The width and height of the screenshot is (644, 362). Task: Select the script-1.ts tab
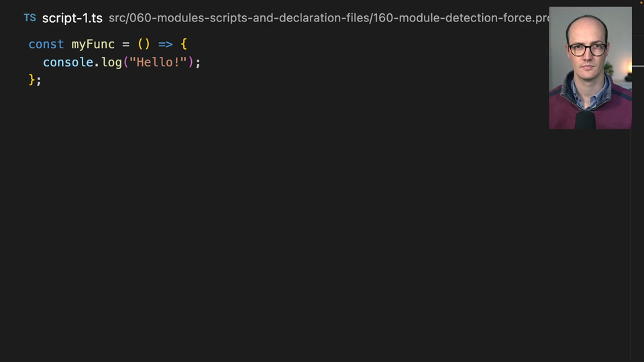coord(72,18)
